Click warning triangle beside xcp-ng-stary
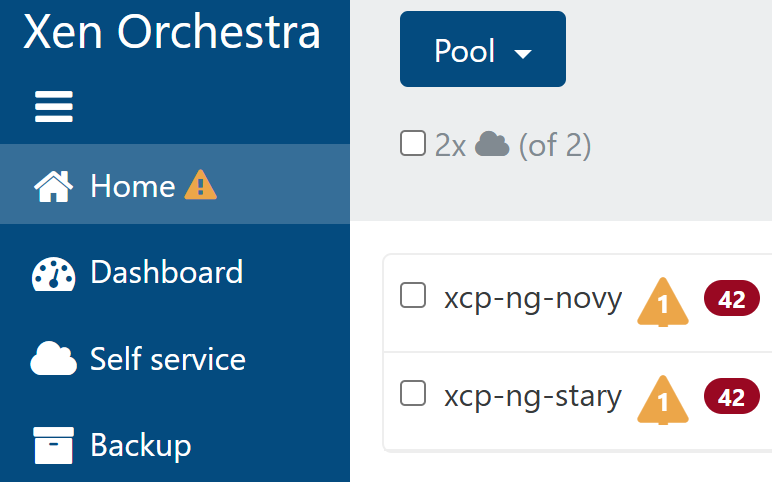 (663, 399)
